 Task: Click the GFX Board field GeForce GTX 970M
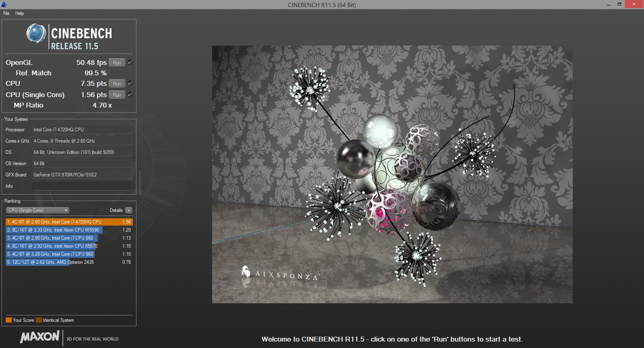[82, 175]
